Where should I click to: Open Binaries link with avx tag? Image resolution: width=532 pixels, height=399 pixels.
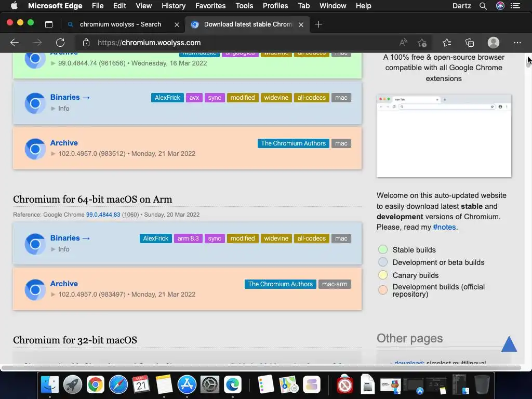(x=70, y=97)
